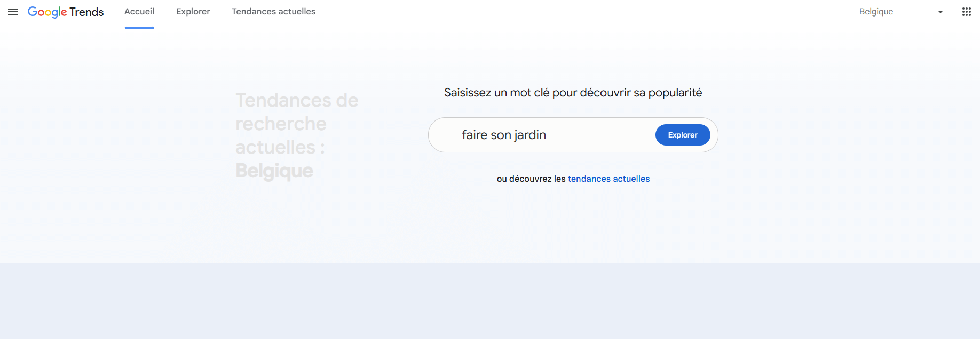
Task: Switch to the Accueil tab
Action: 139,12
